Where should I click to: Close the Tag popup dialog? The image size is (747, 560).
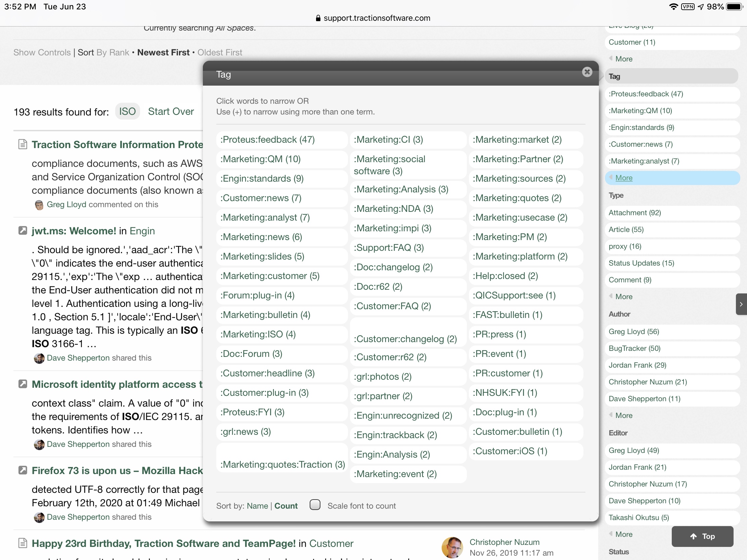click(587, 72)
